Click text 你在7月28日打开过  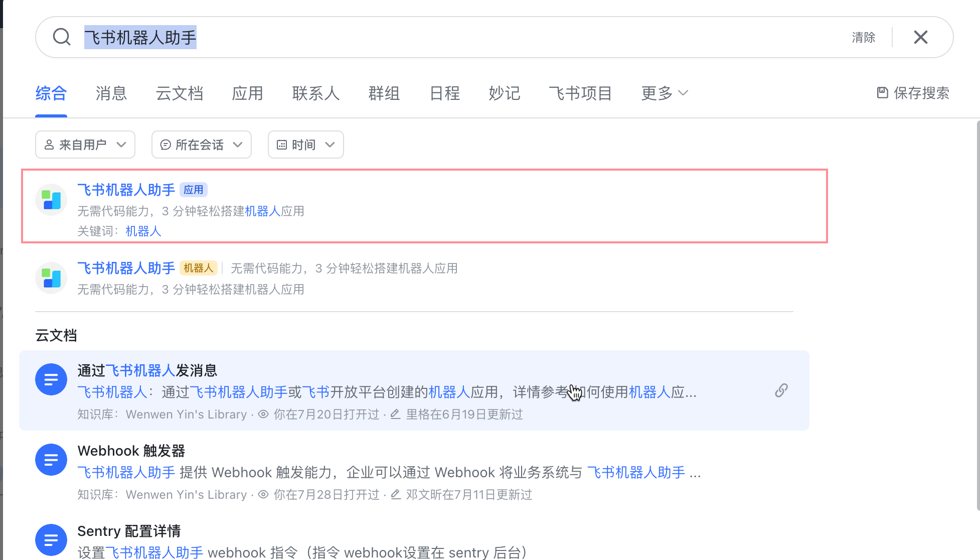326,495
